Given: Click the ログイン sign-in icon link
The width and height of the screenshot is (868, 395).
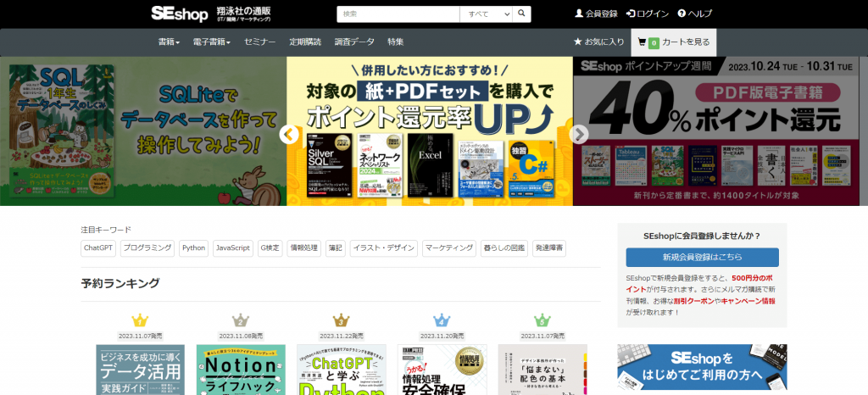Looking at the screenshot, I should coord(647,14).
